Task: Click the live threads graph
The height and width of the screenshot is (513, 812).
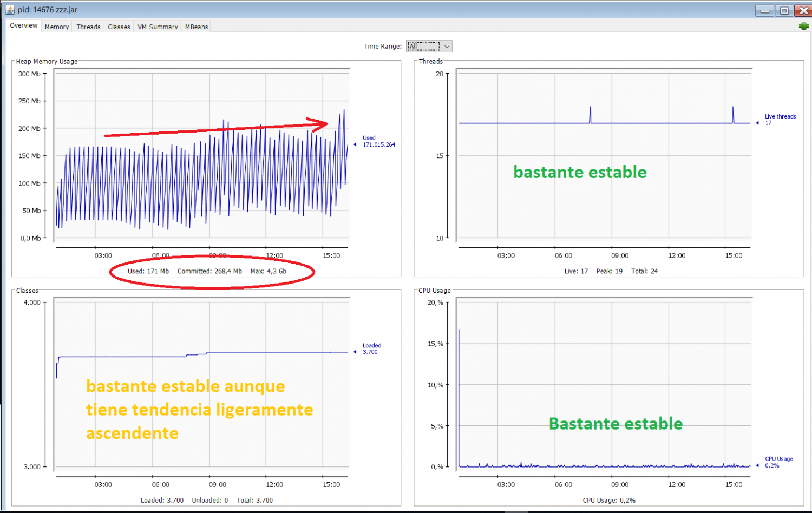Action: 604,154
